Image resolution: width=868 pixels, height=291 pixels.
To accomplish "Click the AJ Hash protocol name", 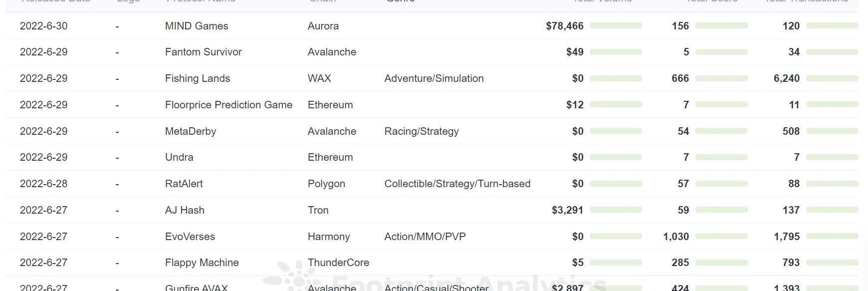I will (x=185, y=210).
